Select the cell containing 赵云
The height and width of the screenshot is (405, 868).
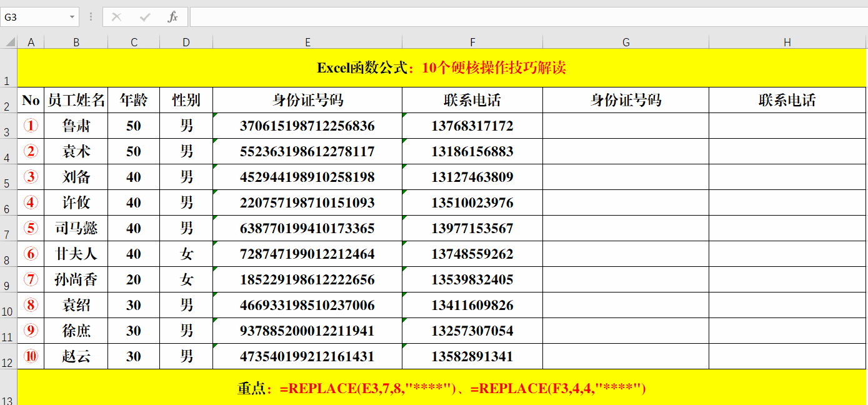pos(76,356)
